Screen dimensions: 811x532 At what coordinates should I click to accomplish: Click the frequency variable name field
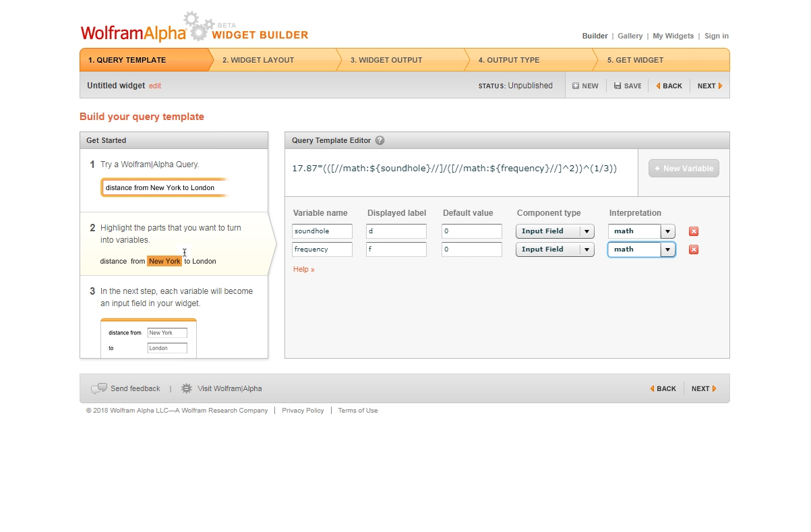322,249
